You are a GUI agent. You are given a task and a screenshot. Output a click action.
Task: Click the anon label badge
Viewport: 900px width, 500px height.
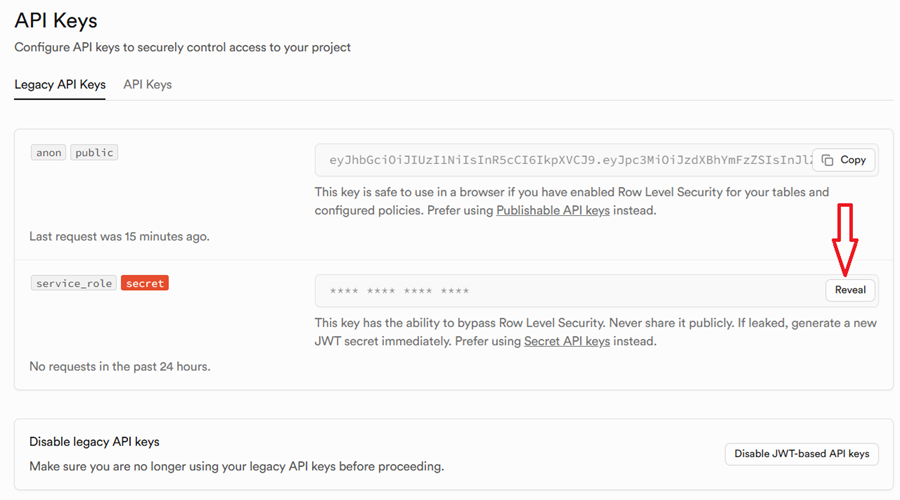[x=48, y=153]
